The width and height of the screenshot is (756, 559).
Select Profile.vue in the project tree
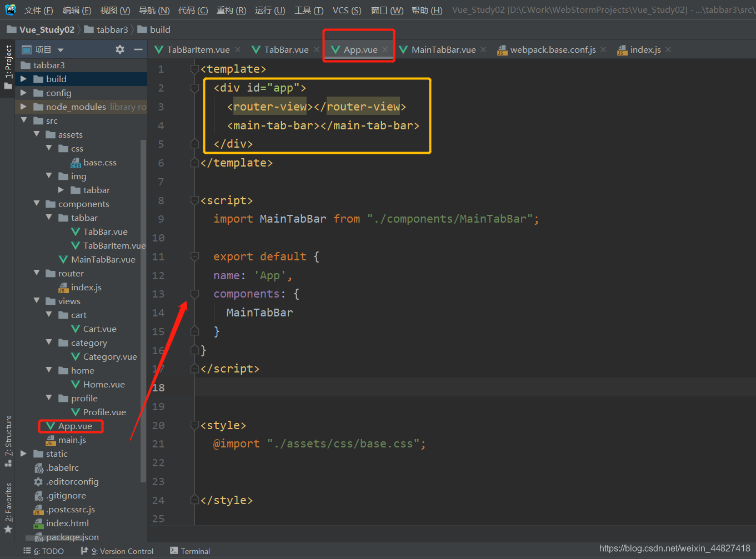(x=98, y=412)
